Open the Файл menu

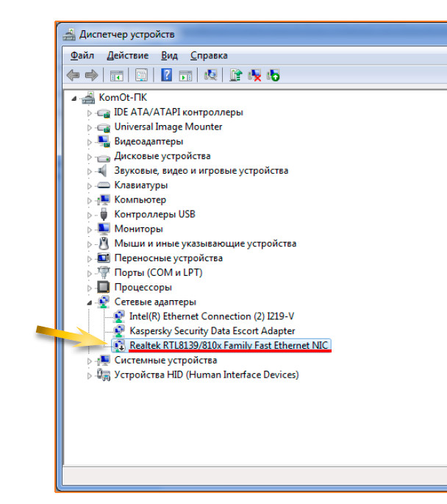[x=82, y=55]
